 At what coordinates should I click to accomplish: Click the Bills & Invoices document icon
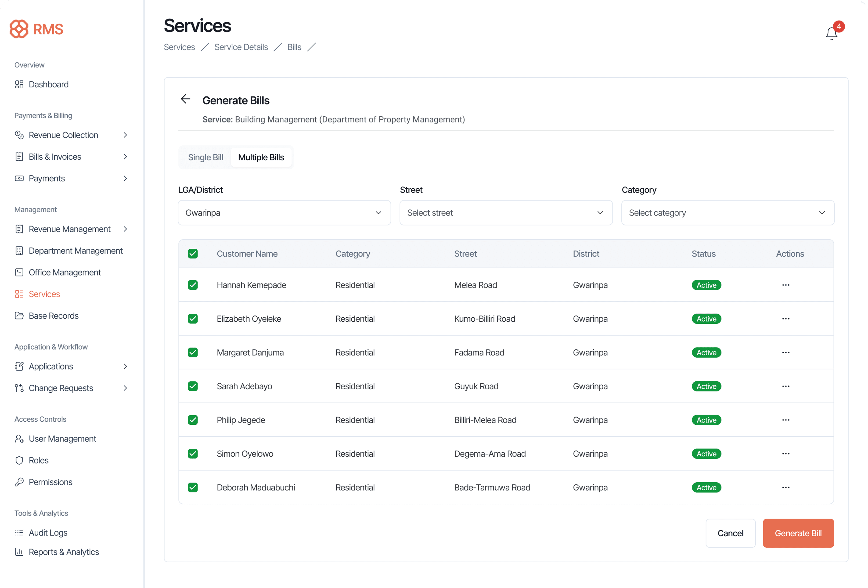click(x=19, y=157)
